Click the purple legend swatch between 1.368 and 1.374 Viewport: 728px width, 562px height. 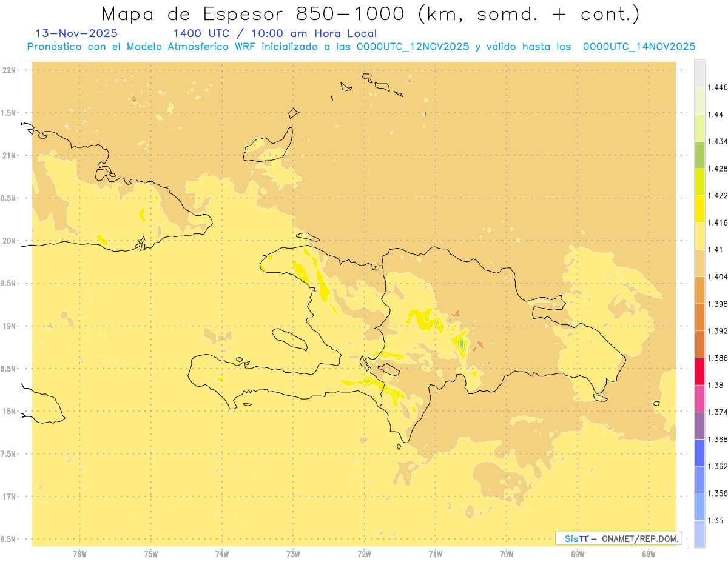(699, 426)
